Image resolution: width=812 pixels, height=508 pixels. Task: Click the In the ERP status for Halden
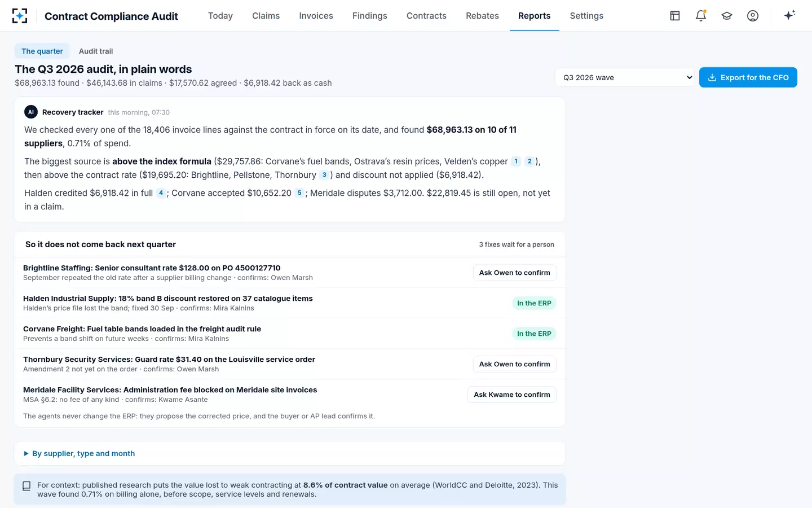pyautogui.click(x=535, y=303)
